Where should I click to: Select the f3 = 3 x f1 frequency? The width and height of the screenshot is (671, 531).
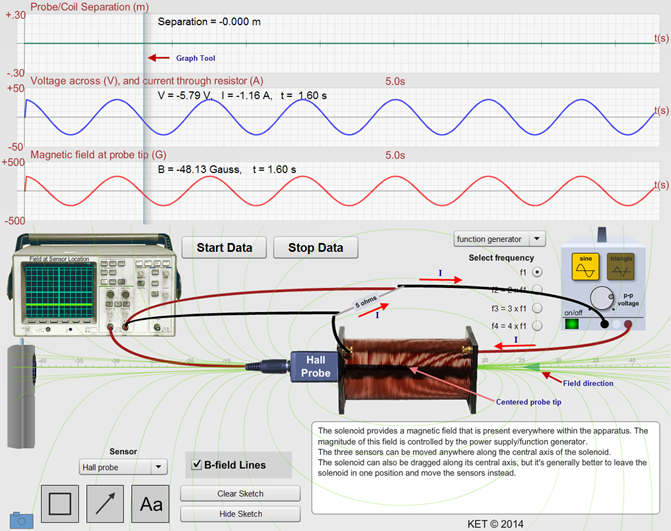tap(539, 307)
